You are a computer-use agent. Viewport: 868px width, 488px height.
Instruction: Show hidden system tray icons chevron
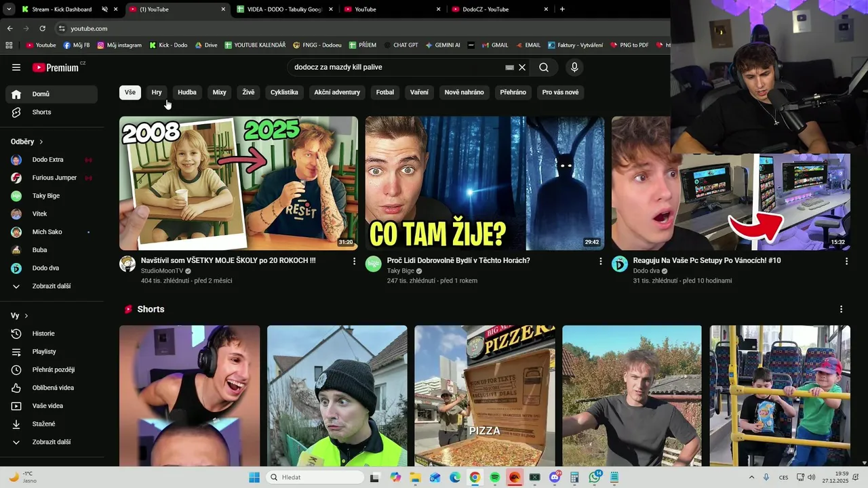(x=751, y=477)
